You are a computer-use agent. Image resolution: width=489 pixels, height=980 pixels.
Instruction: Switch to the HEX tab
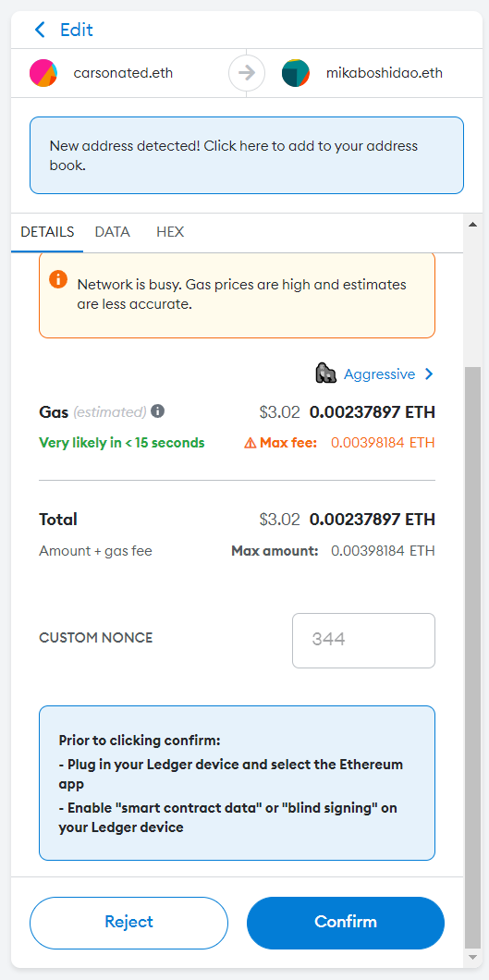(x=170, y=232)
